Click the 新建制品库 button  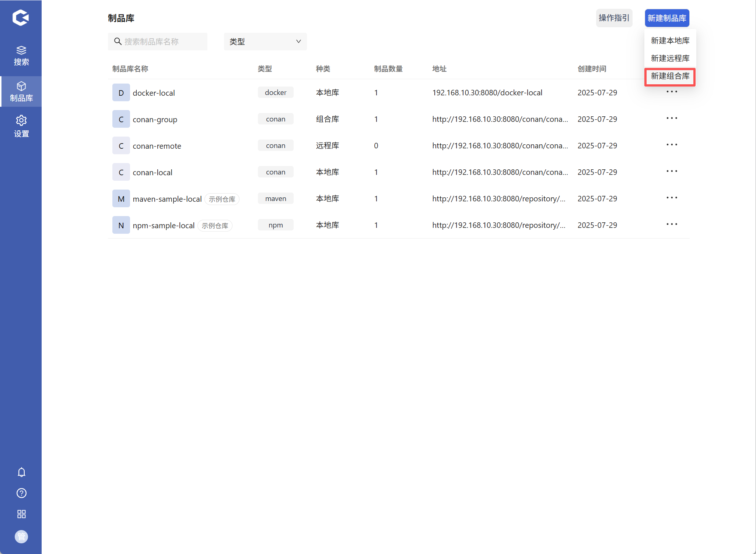tap(666, 18)
